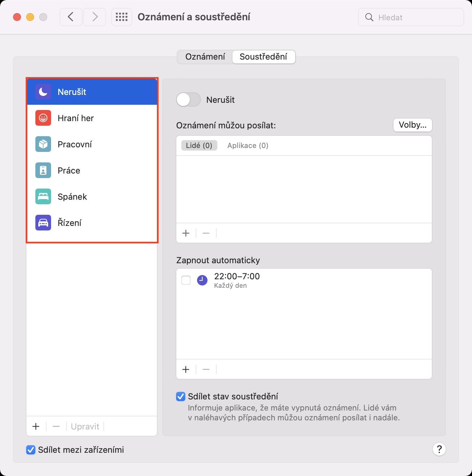Select the Řízení car icon
Viewport: 472px width, 476px height.
(43, 223)
